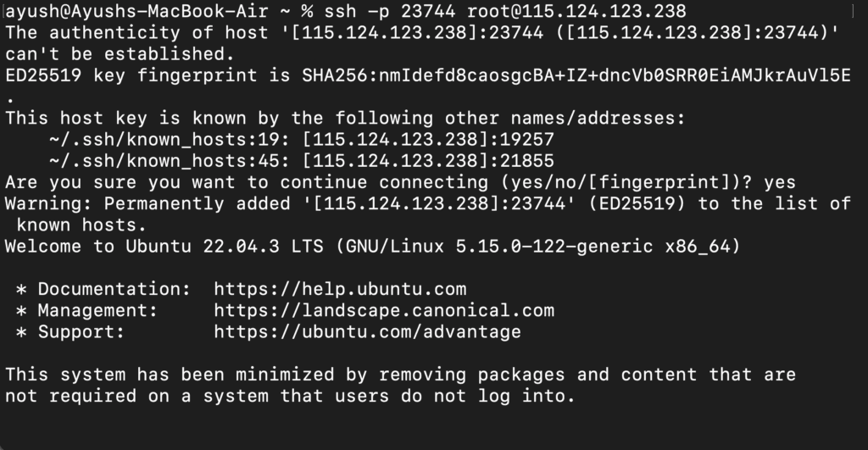868x450 pixels.
Task: Open the help.ubuntu.com documentation link
Action: [x=340, y=289]
